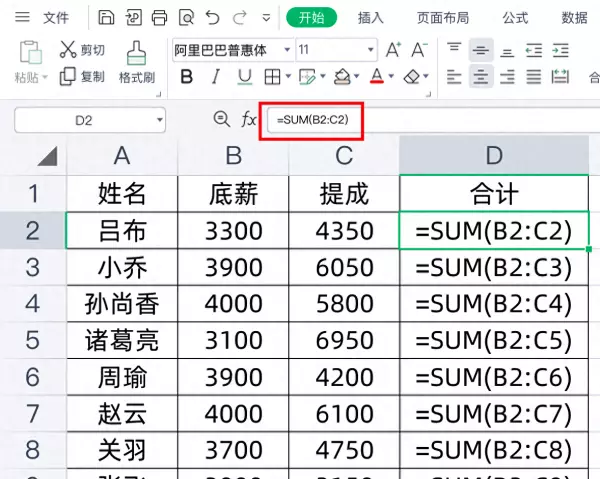600x479 pixels.
Task: Click the eraser clear icon
Action: [x=411, y=77]
